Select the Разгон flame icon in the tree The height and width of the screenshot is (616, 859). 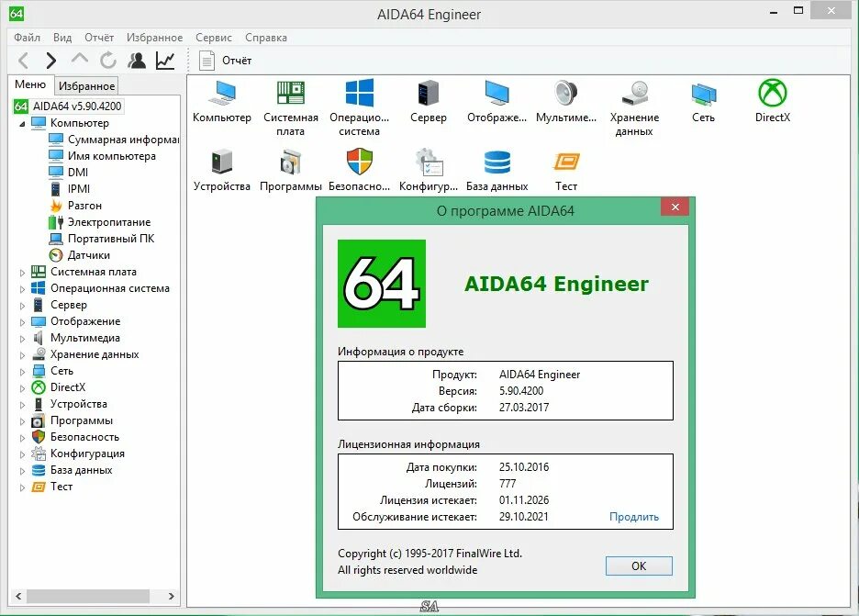point(56,206)
